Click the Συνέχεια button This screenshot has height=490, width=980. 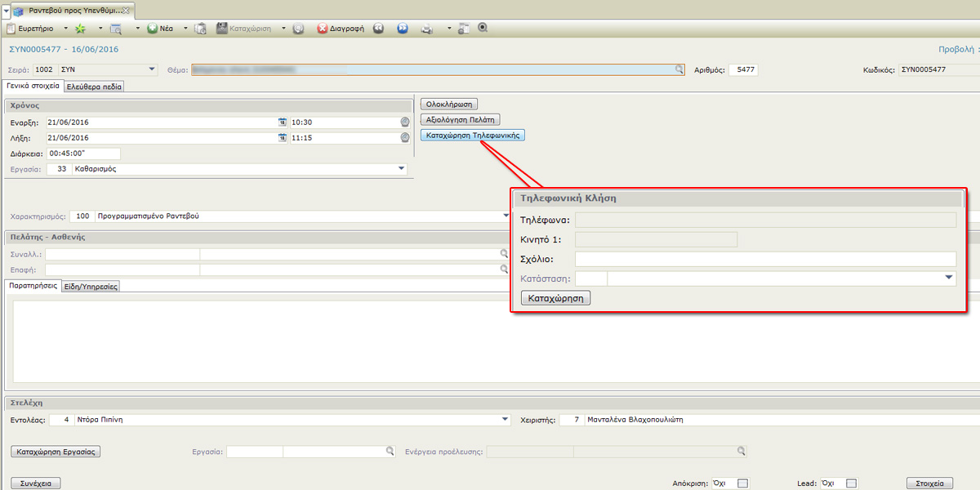(36, 483)
